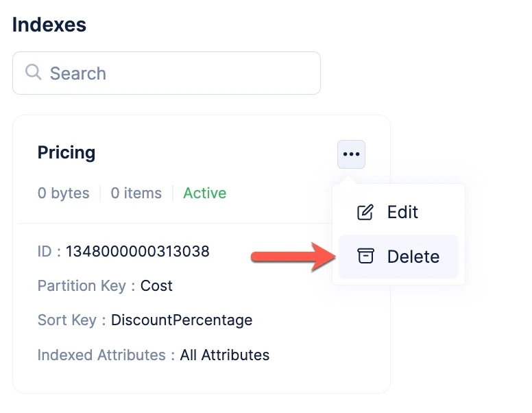Image resolution: width=532 pixels, height=413 pixels.
Task: Click the All Attributes indexed value
Action: (225, 355)
